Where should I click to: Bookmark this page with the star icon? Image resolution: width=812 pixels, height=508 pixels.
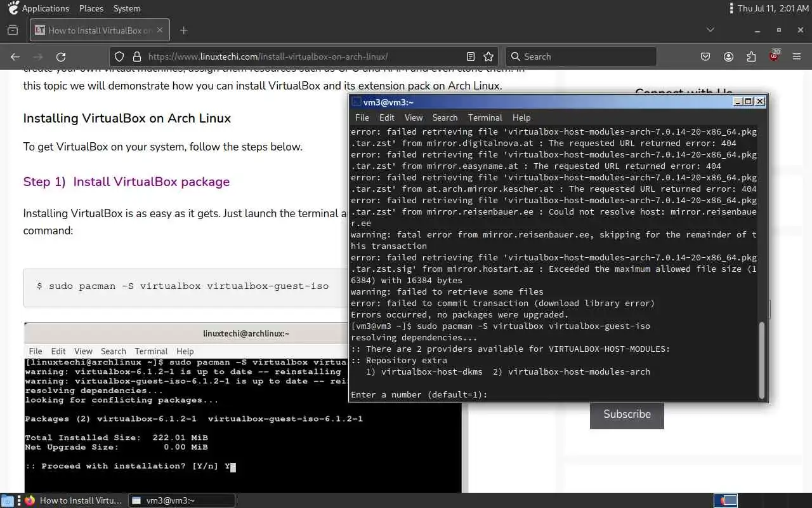[488, 57]
